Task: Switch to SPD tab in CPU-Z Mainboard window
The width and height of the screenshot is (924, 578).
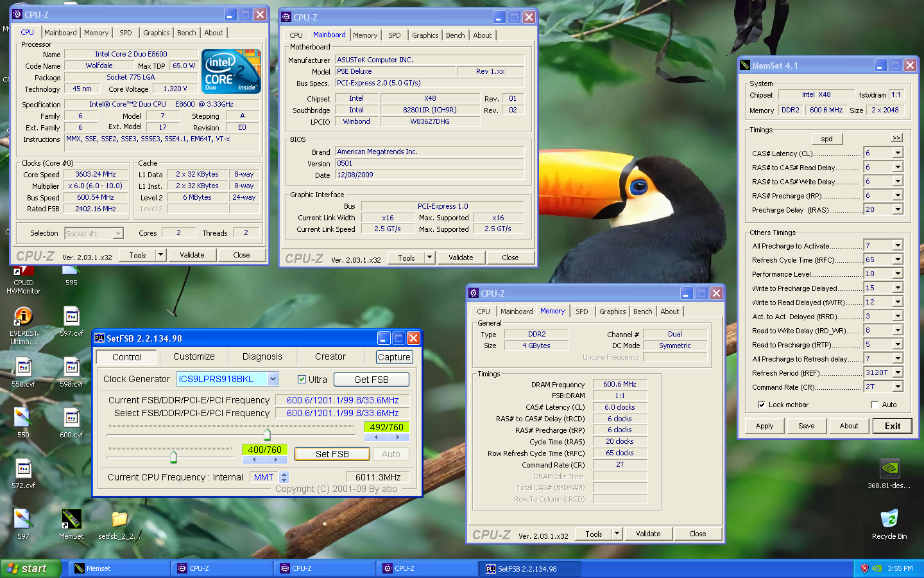Action: click(x=395, y=35)
